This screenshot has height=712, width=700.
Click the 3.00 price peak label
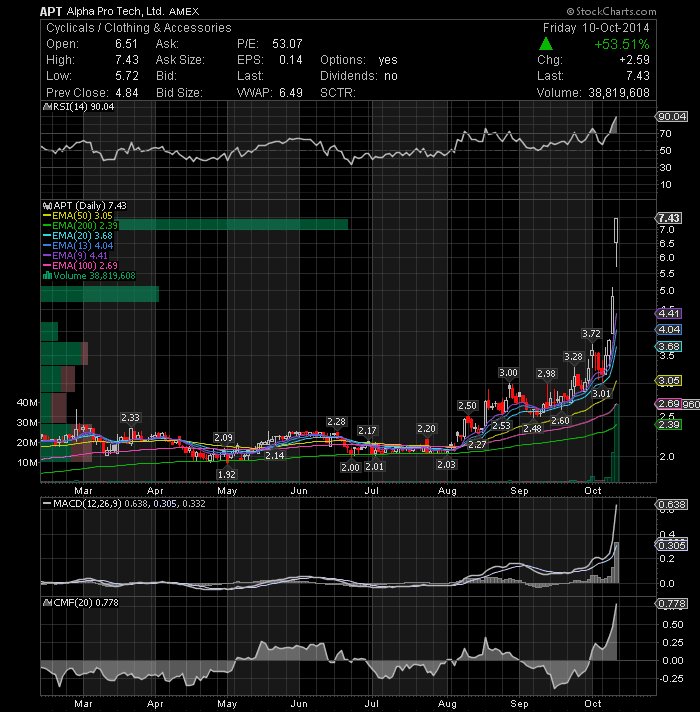point(508,373)
